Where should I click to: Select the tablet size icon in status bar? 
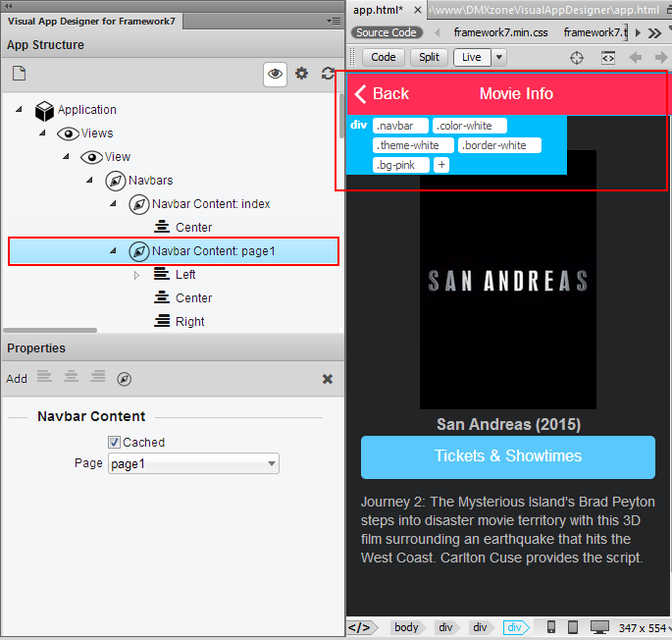[x=573, y=627]
